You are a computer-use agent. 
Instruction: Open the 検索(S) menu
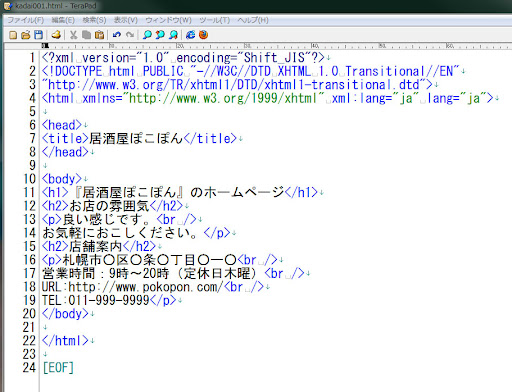(x=94, y=20)
